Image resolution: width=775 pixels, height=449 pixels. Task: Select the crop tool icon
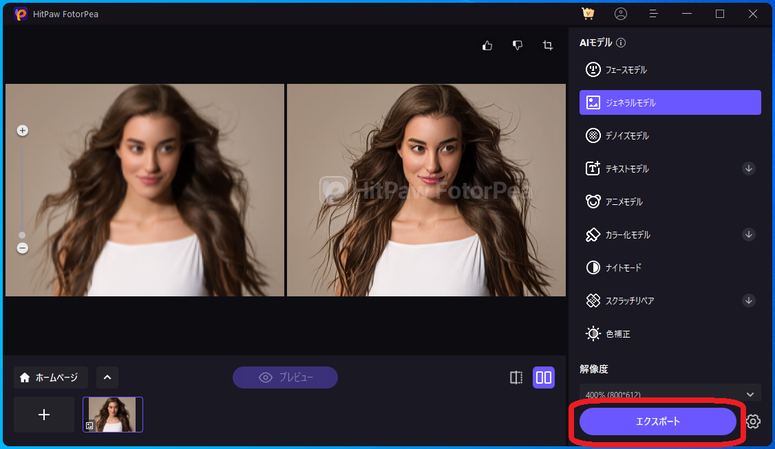548,46
